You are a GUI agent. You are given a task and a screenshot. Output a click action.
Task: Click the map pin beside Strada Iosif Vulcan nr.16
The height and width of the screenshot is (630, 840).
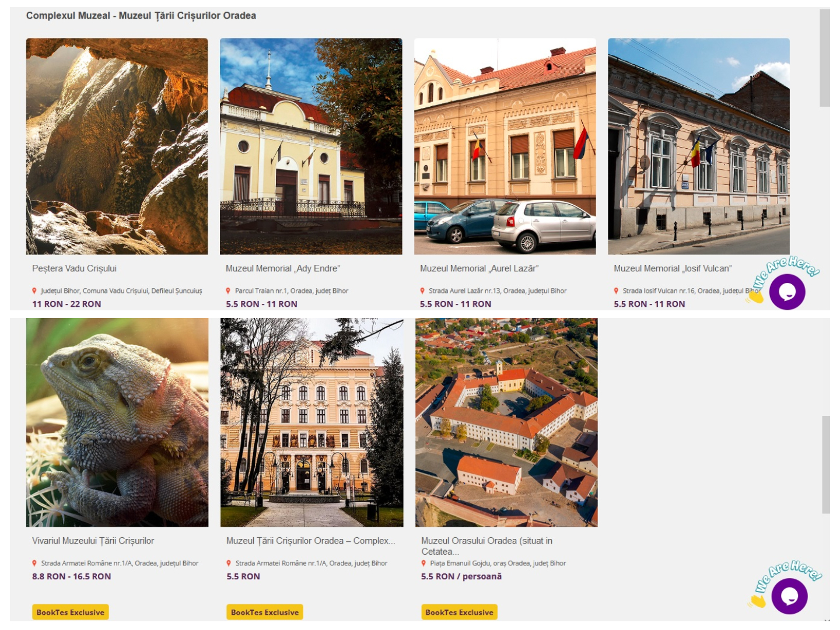coord(616,290)
